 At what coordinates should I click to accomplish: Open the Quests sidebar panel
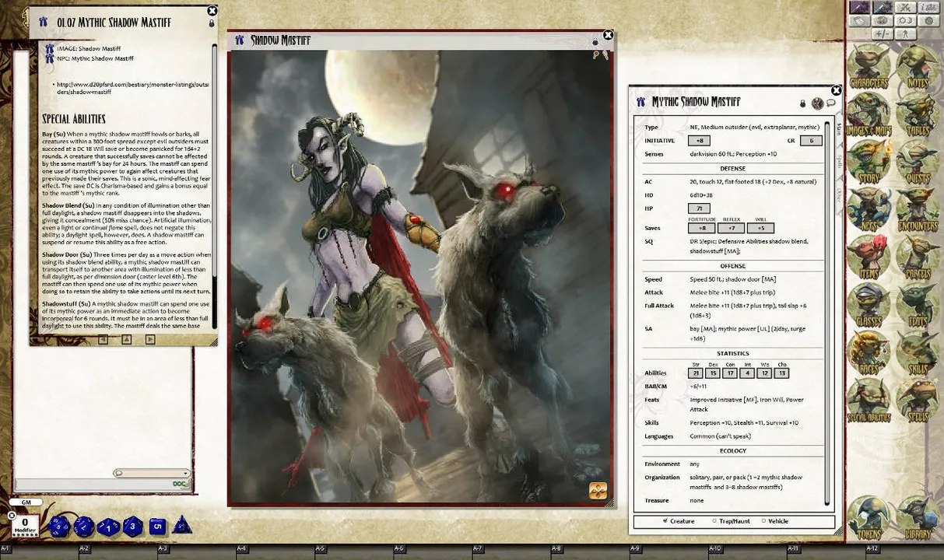(917, 163)
